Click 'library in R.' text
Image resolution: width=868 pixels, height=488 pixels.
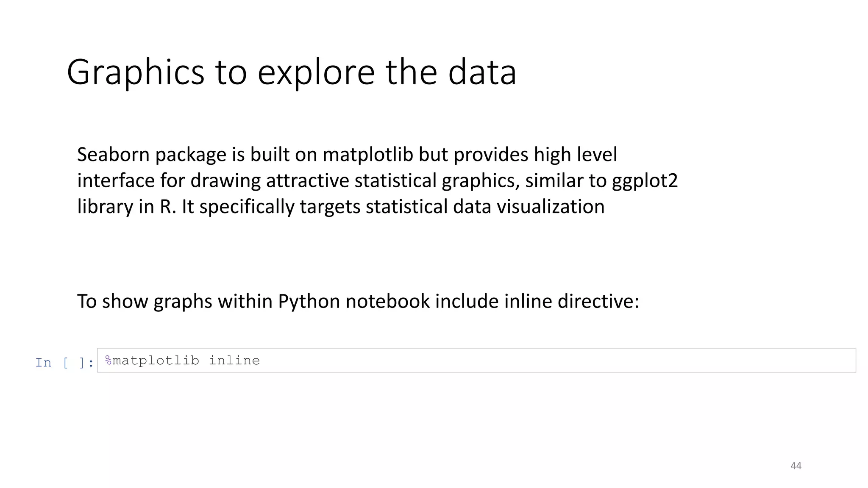pyautogui.click(x=126, y=207)
